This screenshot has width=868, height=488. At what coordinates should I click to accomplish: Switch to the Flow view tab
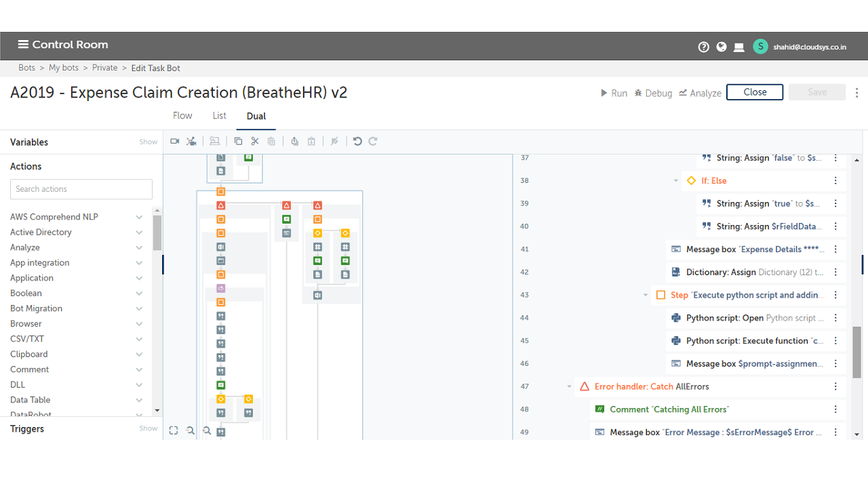pyautogui.click(x=182, y=116)
